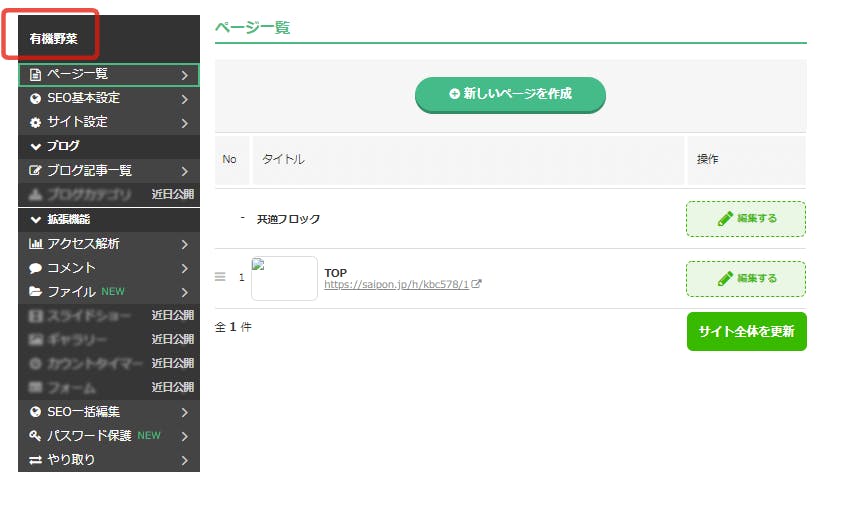Click the パスワード保護 key icon
Image resolution: width=848 pixels, height=513 pixels.
(36, 436)
